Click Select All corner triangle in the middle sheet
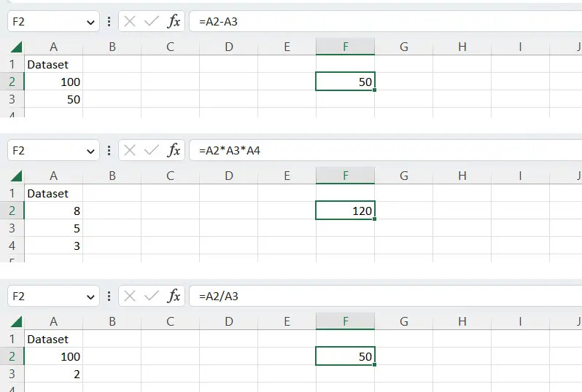The width and height of the screenshot is (582, 392). click(16, 176)
